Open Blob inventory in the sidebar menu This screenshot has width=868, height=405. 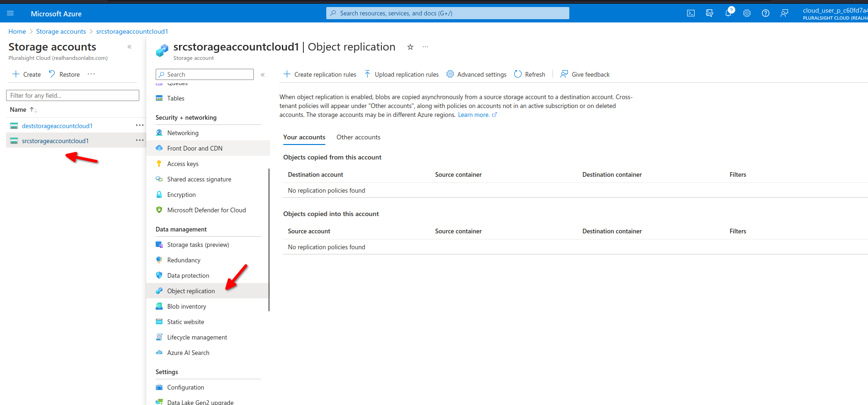pyautogui.click(x=187, y=306)
